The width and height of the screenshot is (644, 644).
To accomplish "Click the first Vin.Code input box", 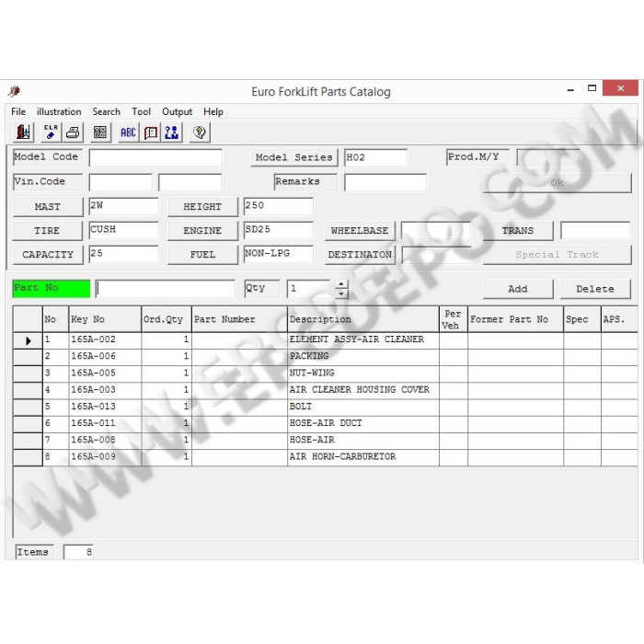I will 121,182.
